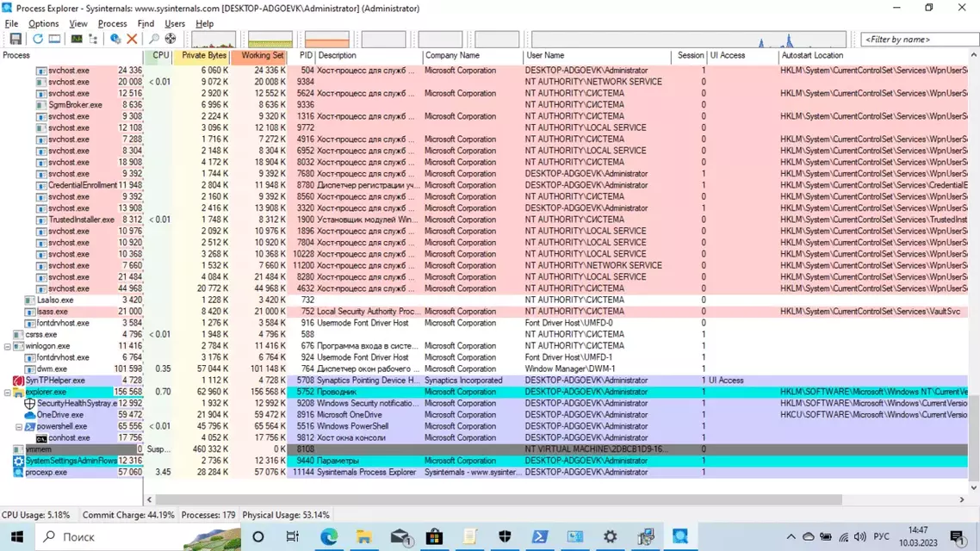Viewport: 980px width, 551px height.
Task: Select the explorer.exe folder icon
Action: [18, 393]
